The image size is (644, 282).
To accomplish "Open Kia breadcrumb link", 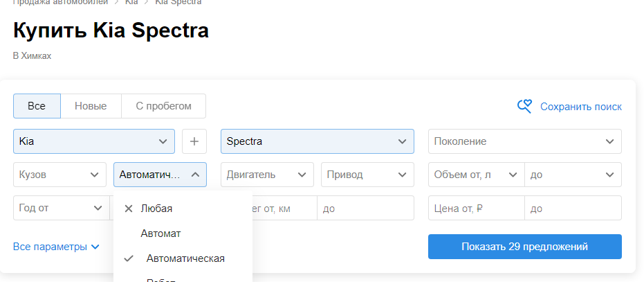I will point(131,2).
